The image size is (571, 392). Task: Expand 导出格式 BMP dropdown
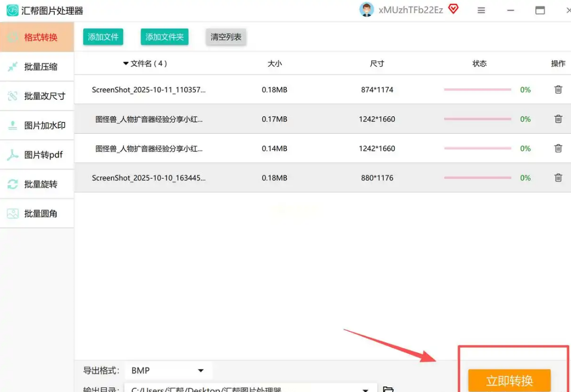coord(168,370)
